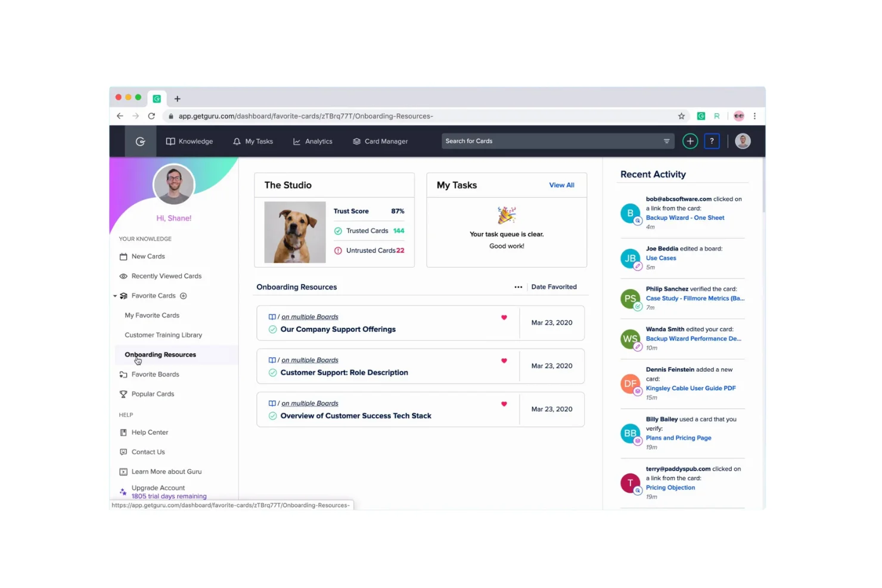The image size is (882, 588).
Task: Click 'on multiple Boards' above Tech Stack card
Action: (x=310, y=403)
